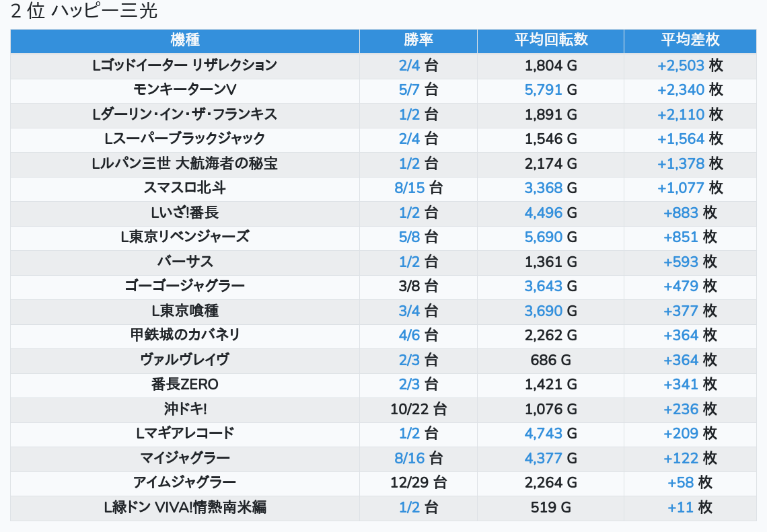Click the 4/6 台 win rate cell
Viewport: 767px width, 532px height.
418,336
